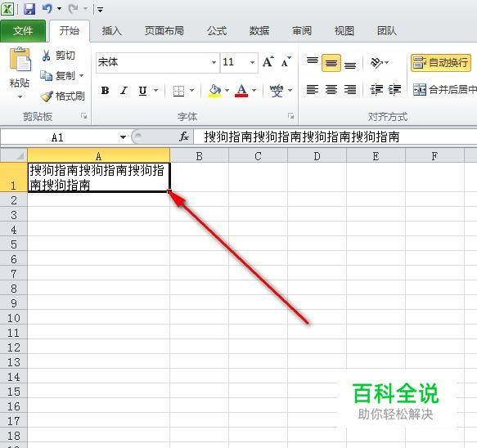The width and height of the screenshot is (477, 448).
Task: Switch to the 团队 Team tab
Action: tap(387, 31)
